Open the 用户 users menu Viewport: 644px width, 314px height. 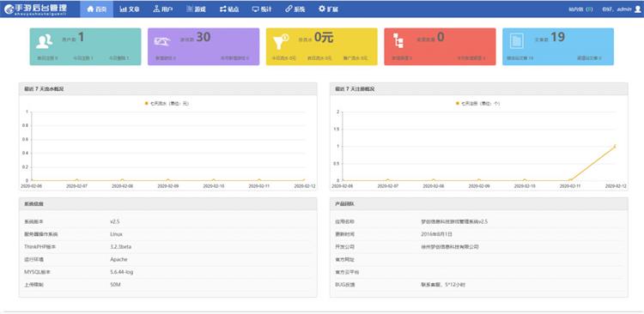162,9
